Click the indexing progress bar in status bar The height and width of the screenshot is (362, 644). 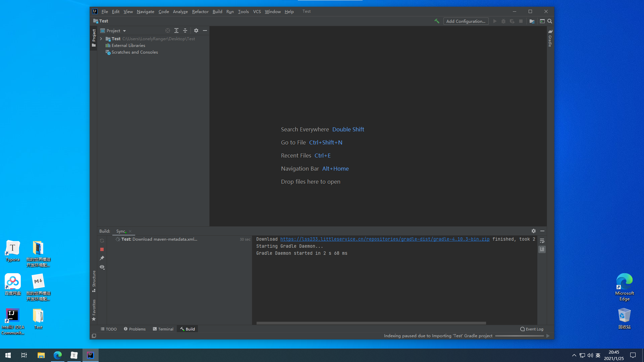tap(519, 336)
